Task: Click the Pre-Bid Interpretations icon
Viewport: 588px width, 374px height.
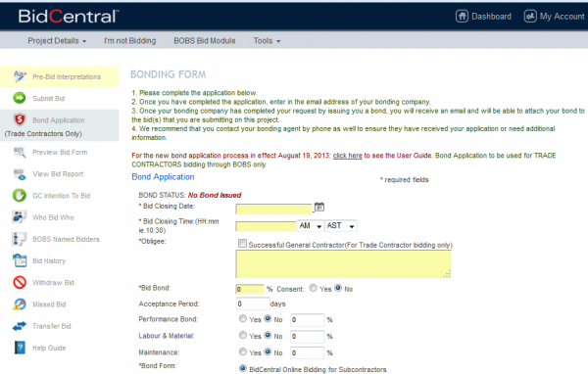Action: pos(20,76)
